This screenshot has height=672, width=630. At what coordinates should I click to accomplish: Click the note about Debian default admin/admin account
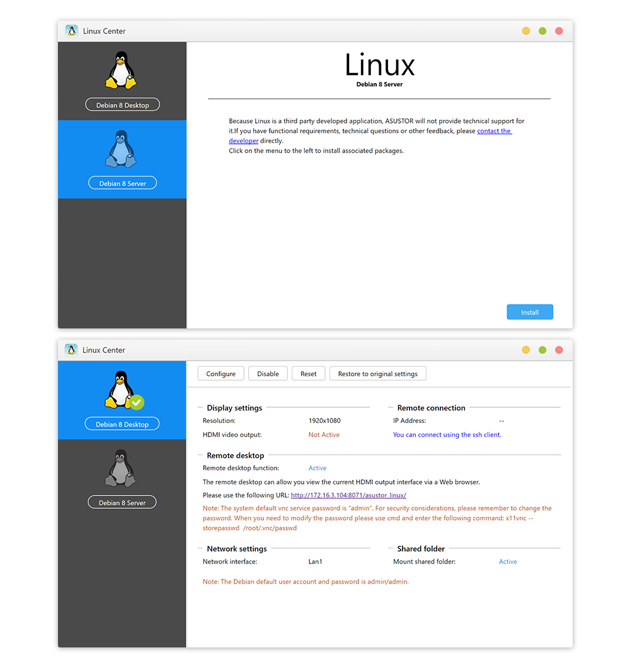pos(306,582)
